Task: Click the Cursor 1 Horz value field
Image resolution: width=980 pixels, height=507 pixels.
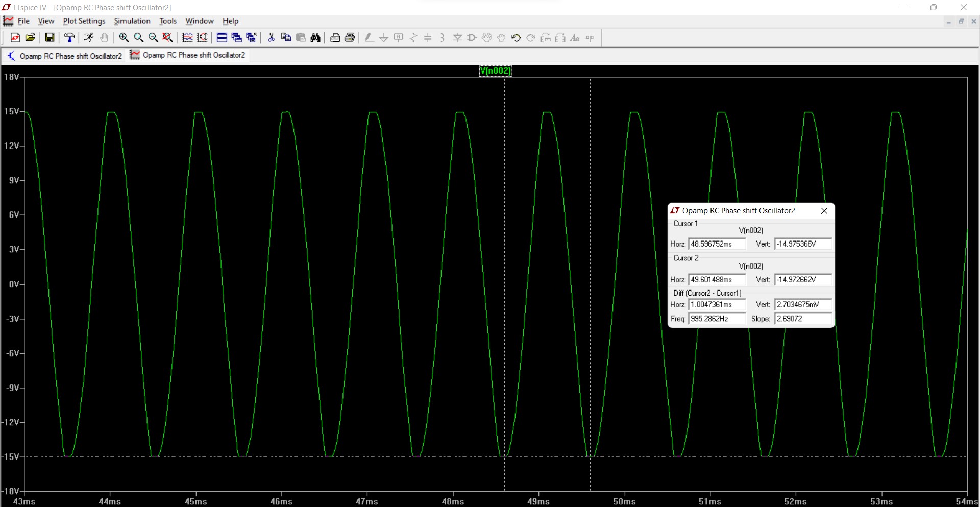Action: (x=717, y=244)
